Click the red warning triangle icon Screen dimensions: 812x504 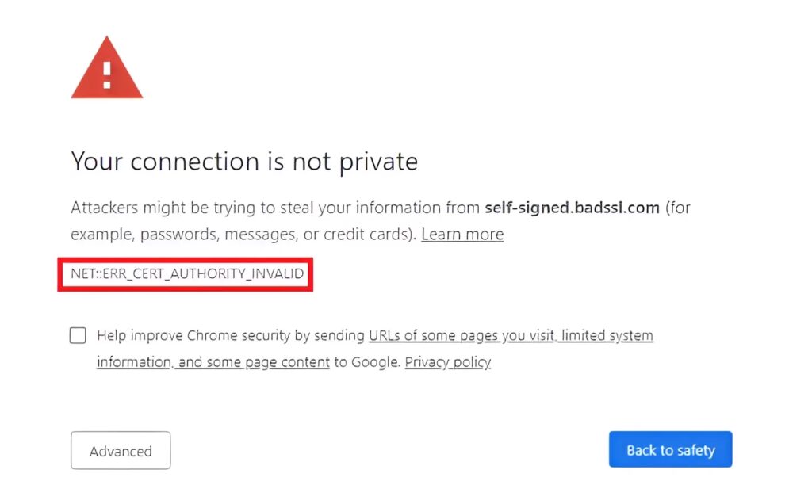click(x=106, y=71)
